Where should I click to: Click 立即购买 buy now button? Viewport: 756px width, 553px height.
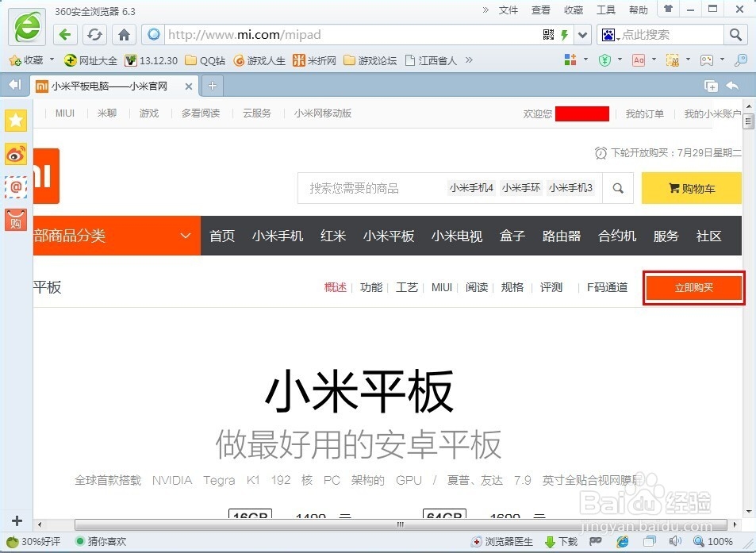pos(694,287)
